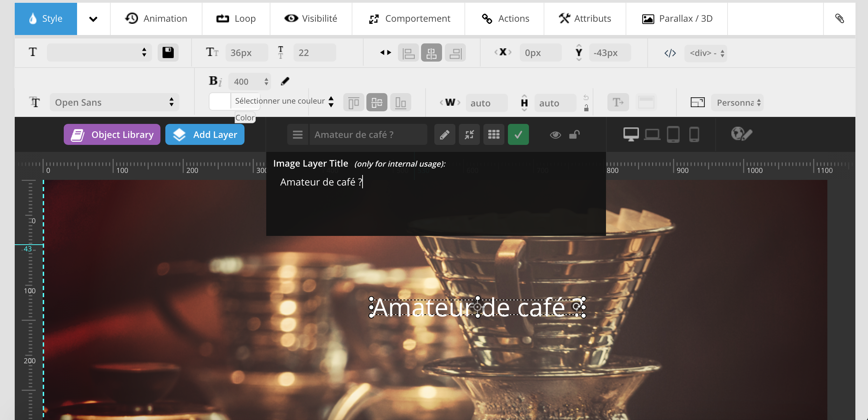Toggle layer visibility with the eye icon
The image size is (868, 420).
pyautogui.click(x=555, y=135)
